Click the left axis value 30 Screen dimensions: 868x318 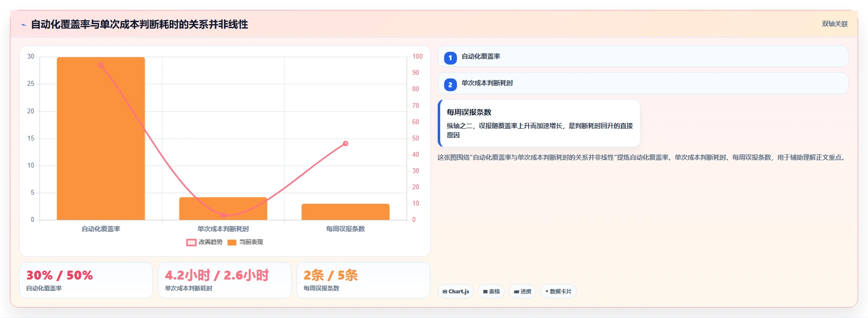pos(31,57)
